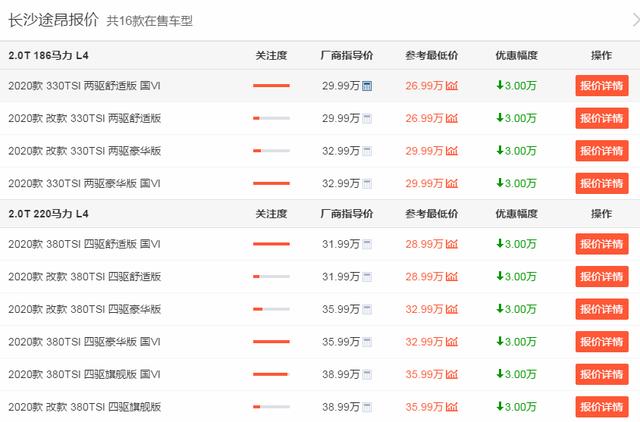Show price trend chart for 380TSI 四驱舒适版 国VI
Image resolution: width=640 pixels, height=422 pixels.
[x=452, y=244]
